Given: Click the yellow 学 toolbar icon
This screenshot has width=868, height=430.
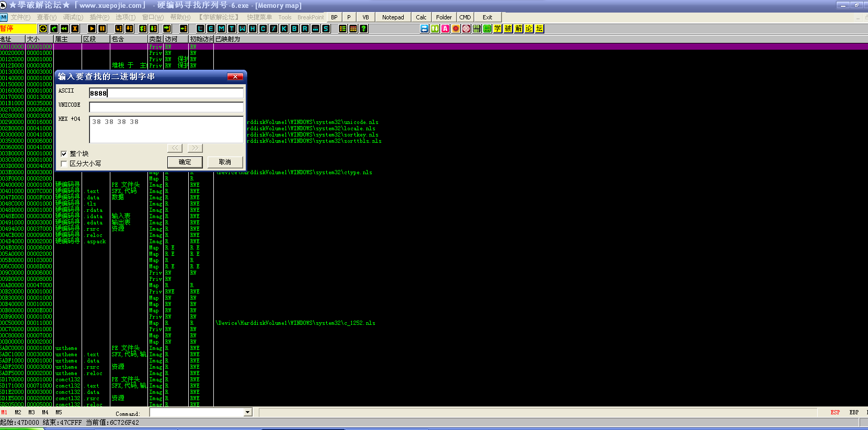Looking at the screenshot, I should (498, 29).
